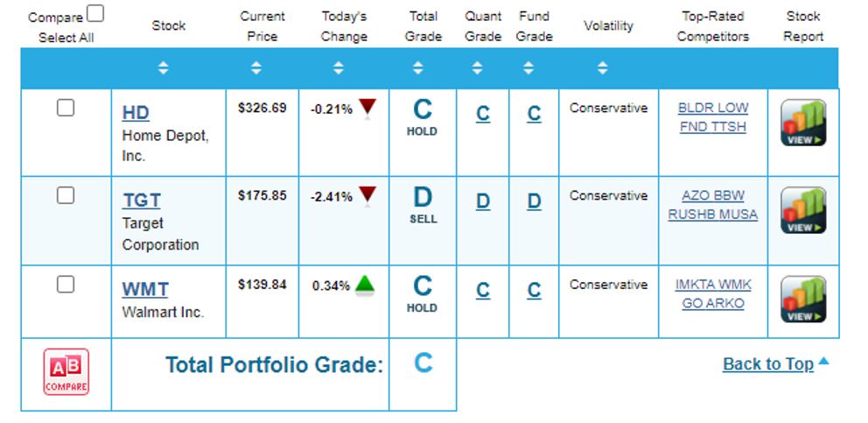The height and width of the screenshot is (423, 868).
Task: Check the Walmart compare checkbox
Action: click(66, 285)
